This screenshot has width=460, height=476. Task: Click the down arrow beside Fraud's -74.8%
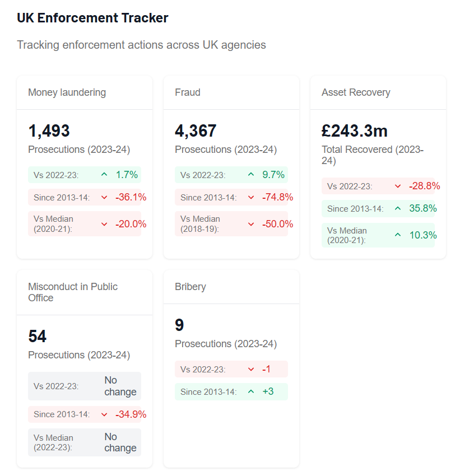click(251, 197)
